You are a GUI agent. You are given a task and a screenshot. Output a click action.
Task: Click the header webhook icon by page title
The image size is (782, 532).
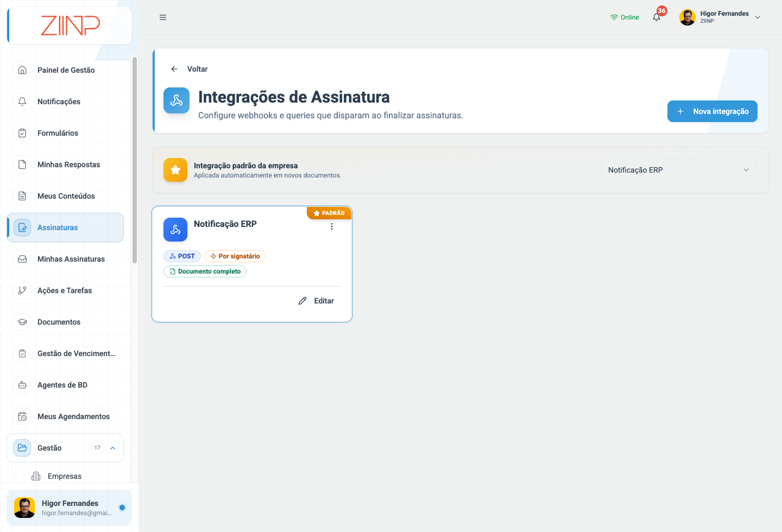[176, 100]
